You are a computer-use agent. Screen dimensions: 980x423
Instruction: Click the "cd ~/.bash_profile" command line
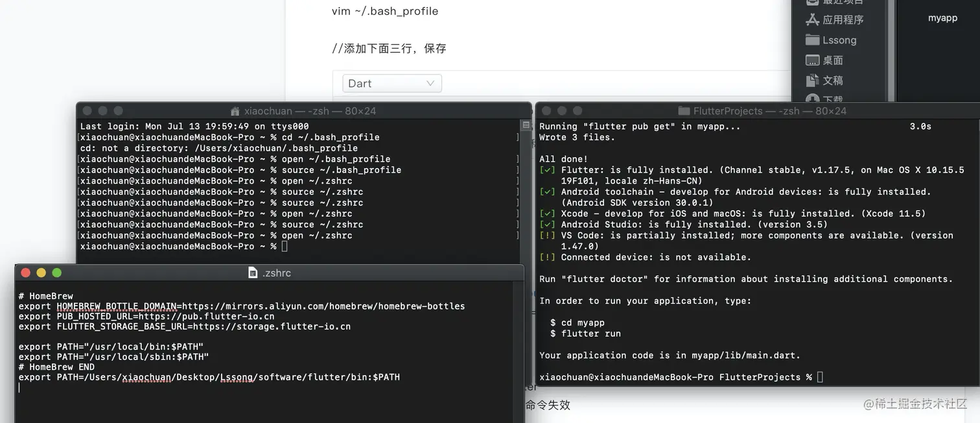pos(229,138)
